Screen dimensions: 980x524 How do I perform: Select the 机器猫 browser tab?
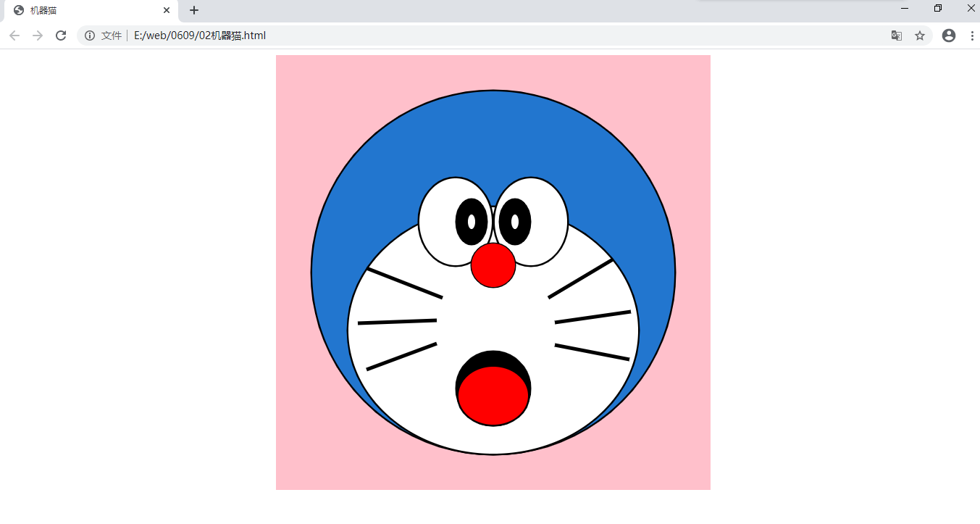tap(90, 11)
